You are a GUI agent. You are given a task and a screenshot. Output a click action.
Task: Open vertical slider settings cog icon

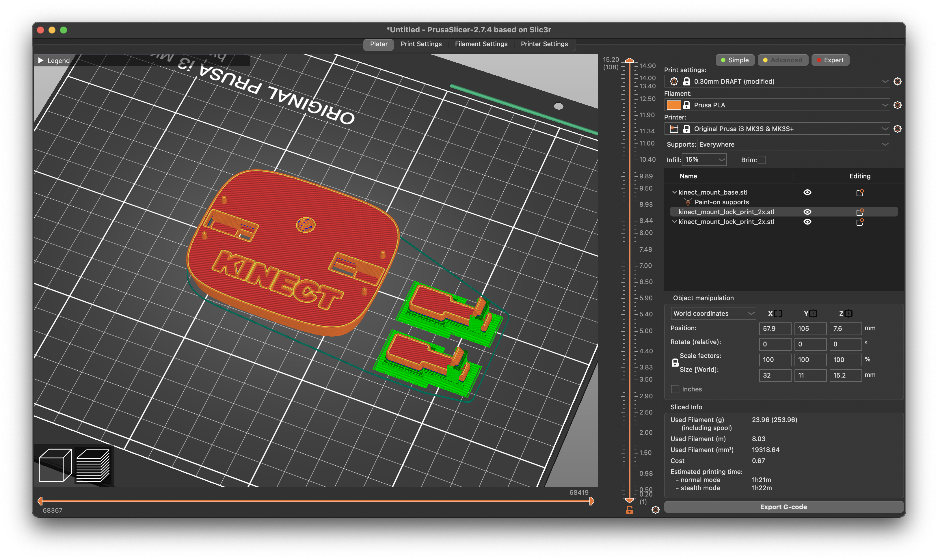655,510
